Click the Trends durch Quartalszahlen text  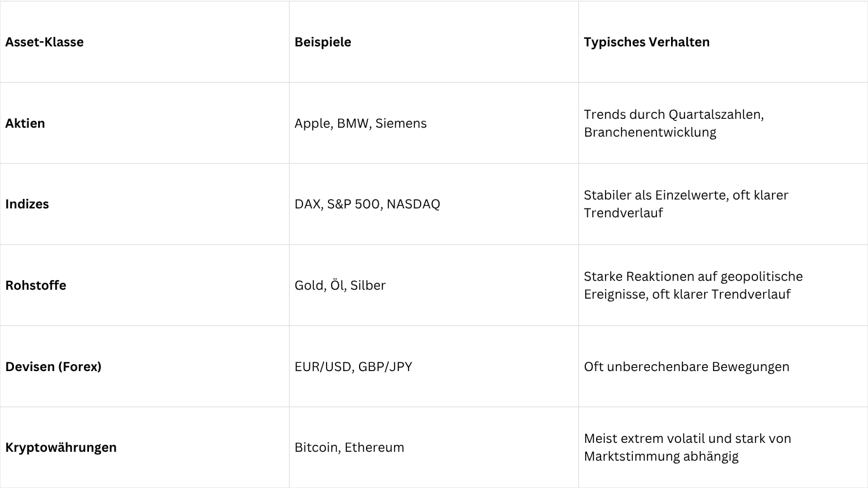tap(674, 114)
